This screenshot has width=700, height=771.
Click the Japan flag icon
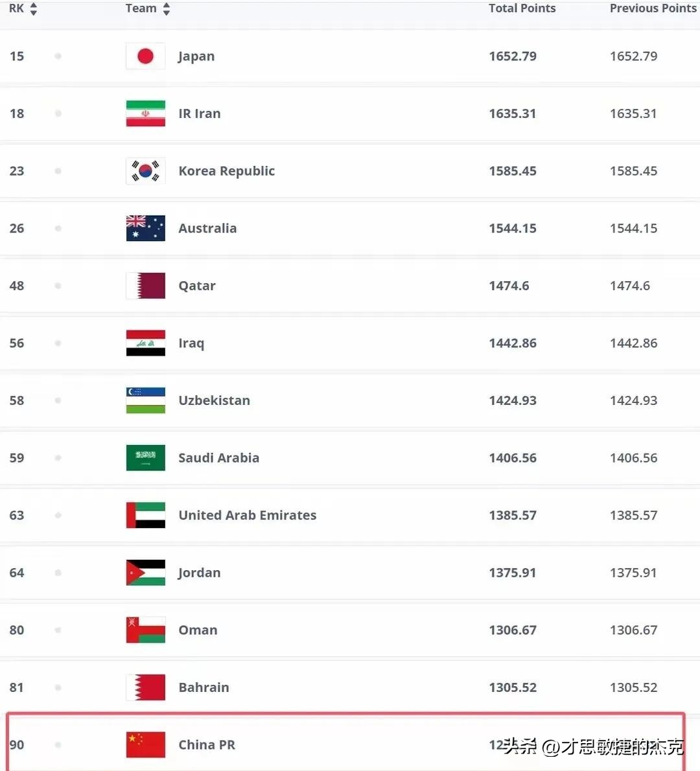click(145, 56)
